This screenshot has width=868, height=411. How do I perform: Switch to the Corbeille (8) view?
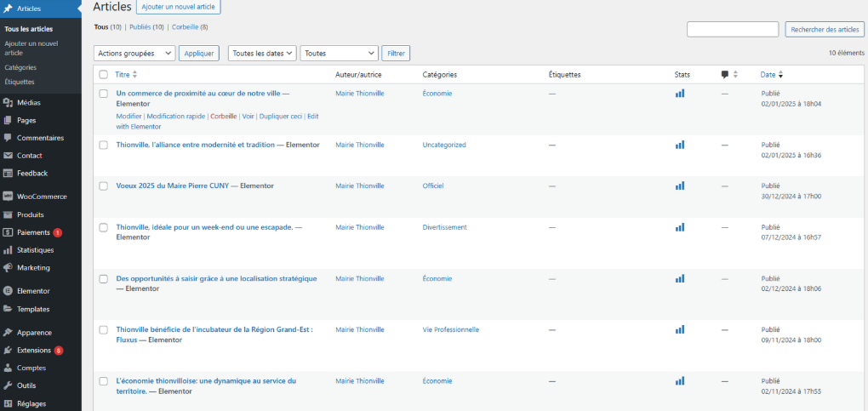pyautogui.click(x=190, y=27)
